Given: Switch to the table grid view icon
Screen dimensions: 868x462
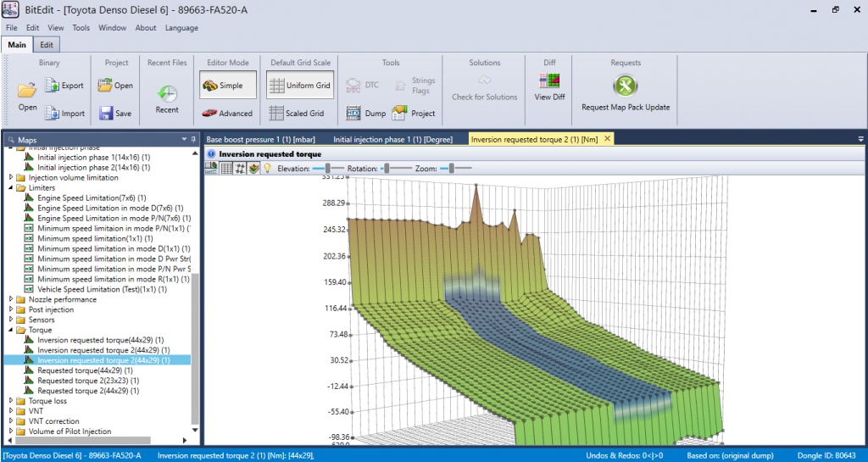Looking at the screenshot, I should coord(225,168).
